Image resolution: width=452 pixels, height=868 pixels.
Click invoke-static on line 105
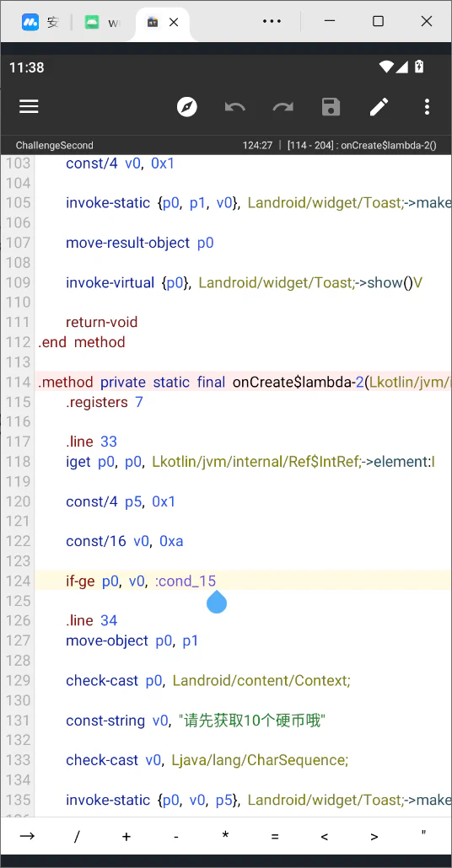(x=259, y=202)
